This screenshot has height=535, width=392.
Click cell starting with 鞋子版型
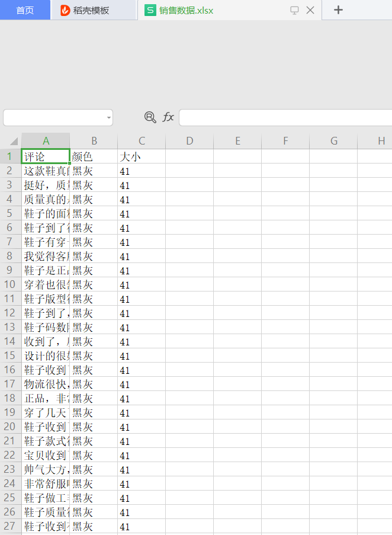[x=46, y=299]
